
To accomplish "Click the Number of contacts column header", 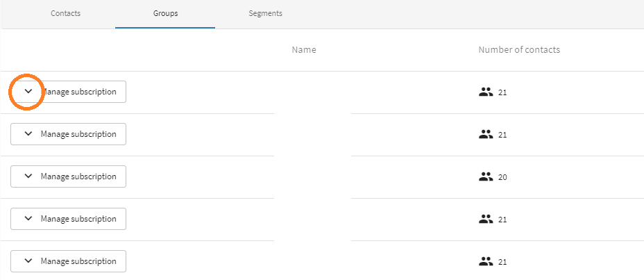I will click(x=519, y=50).
